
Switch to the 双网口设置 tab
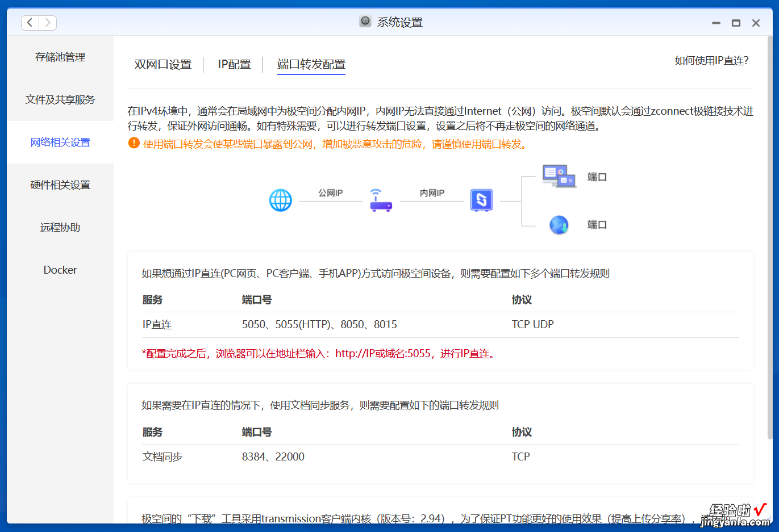coord(163,64)
